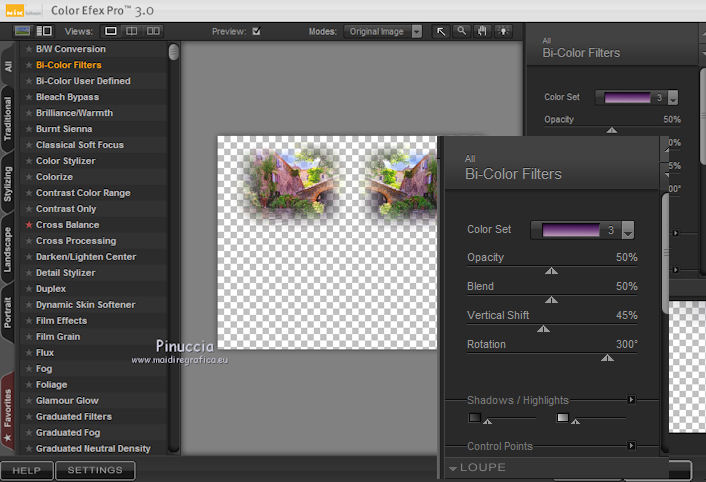Image resolution: width=706 pixels, height=482 pixels.
Task: Switch to filter list with preview layout icon
Action: [44, 31]
